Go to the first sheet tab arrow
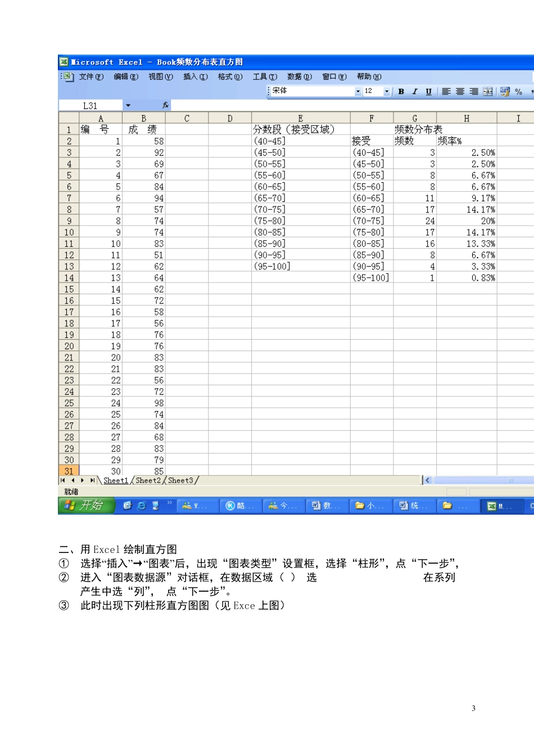The image size is (534, 756). (x=63, y=480)
